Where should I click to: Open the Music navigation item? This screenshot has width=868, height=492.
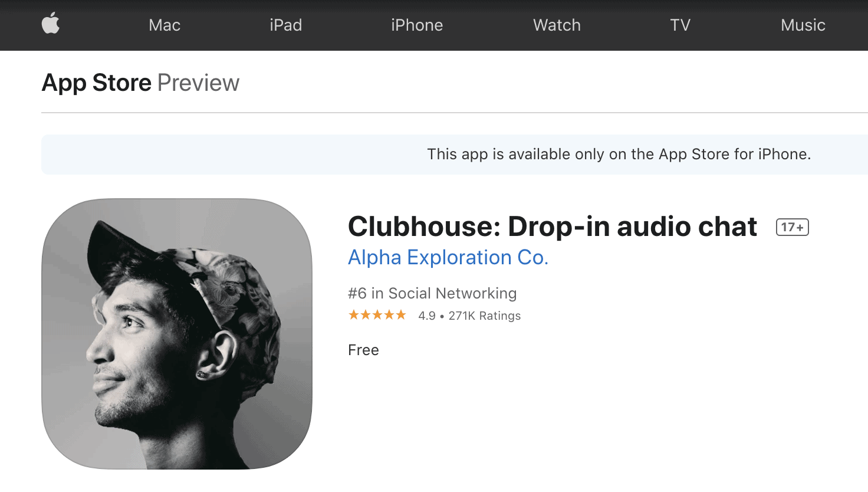803,25
